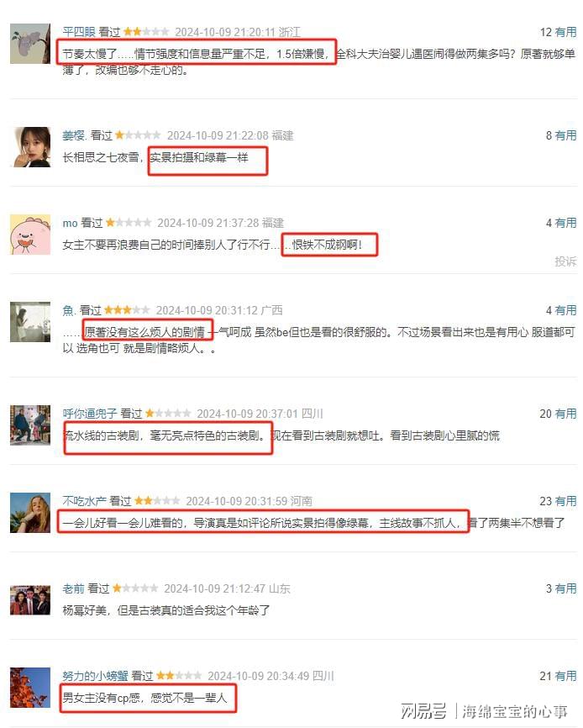Mark 老前 review as 有用

[565, 588]
